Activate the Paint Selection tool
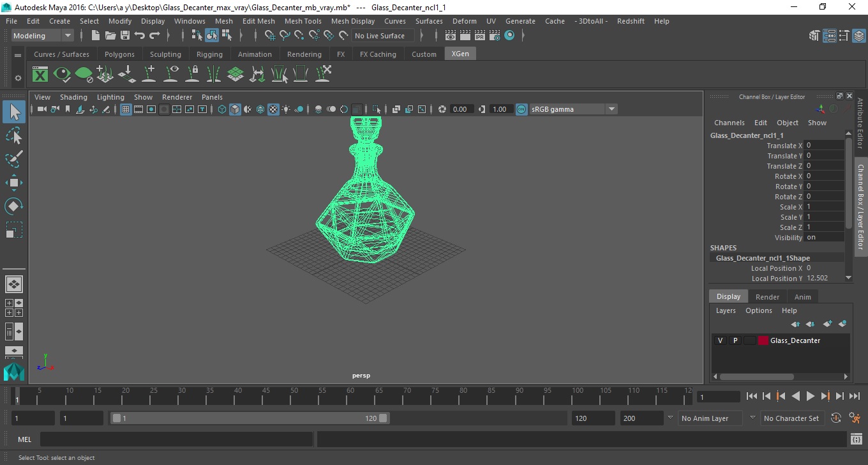Viewport: 868px width, 465px height. click(x=14, y=158)
